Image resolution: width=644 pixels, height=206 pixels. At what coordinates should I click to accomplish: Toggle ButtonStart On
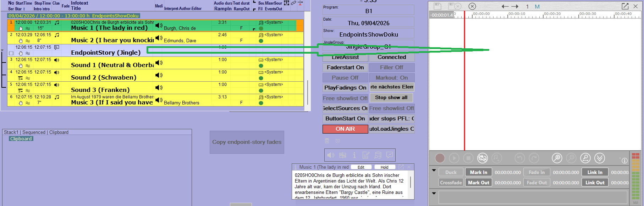[x=345, y=119]
